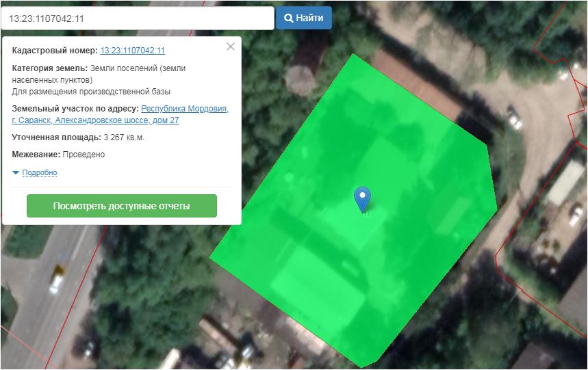Open cadastral number link 13:23:1107042:11
The image size is (588, 370).
pyautogui.click(x=132, y=51)
